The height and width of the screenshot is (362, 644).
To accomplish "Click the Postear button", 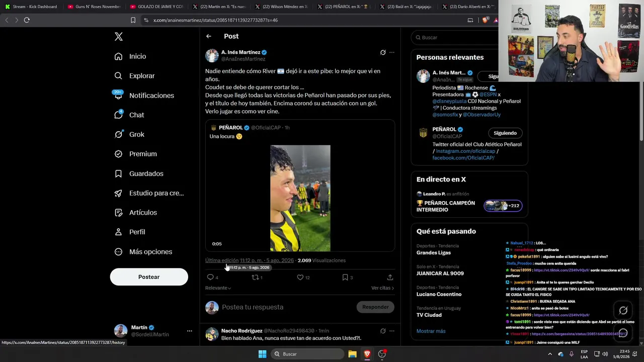I will (x=149, y=277).
